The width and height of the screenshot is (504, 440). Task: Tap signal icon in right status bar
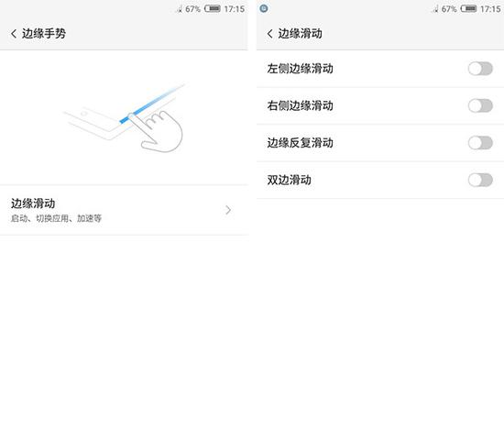click(x=435, y=9)
